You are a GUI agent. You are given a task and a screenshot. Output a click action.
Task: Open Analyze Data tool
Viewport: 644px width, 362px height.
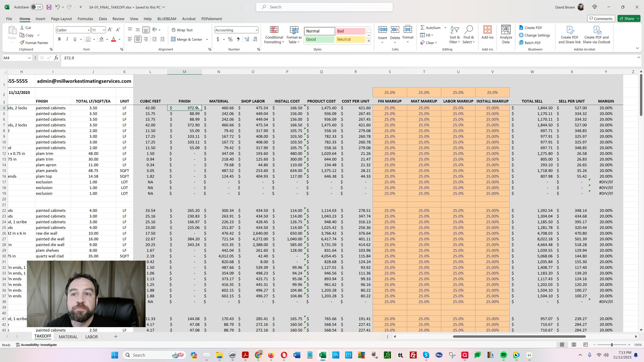pyautogui.click(x=506, y=35)
